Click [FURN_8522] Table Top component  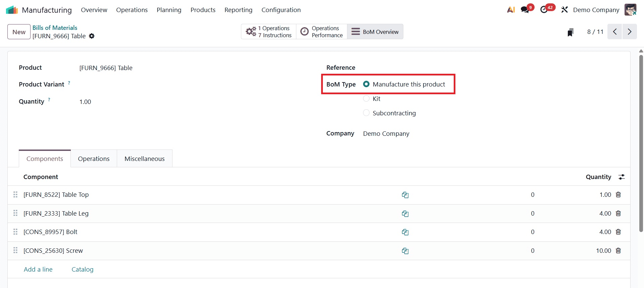click(56, 195)
